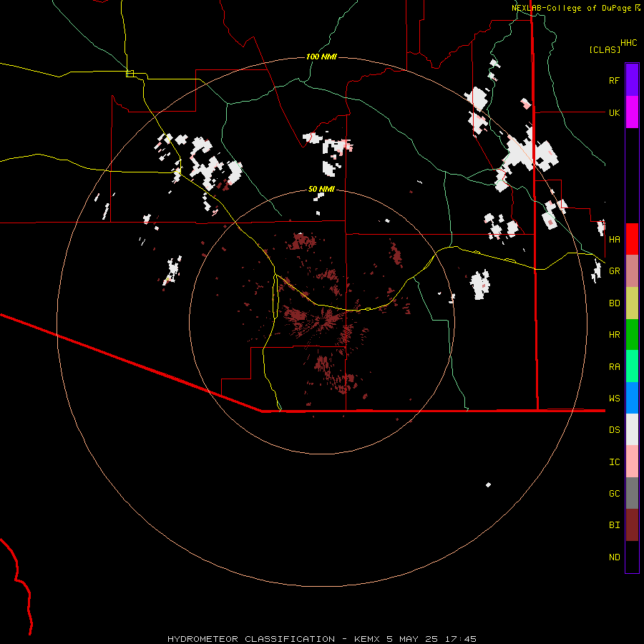Screen dimensions: 644x644
Task: Click the DS legend label
Action: tap(614, 429)
